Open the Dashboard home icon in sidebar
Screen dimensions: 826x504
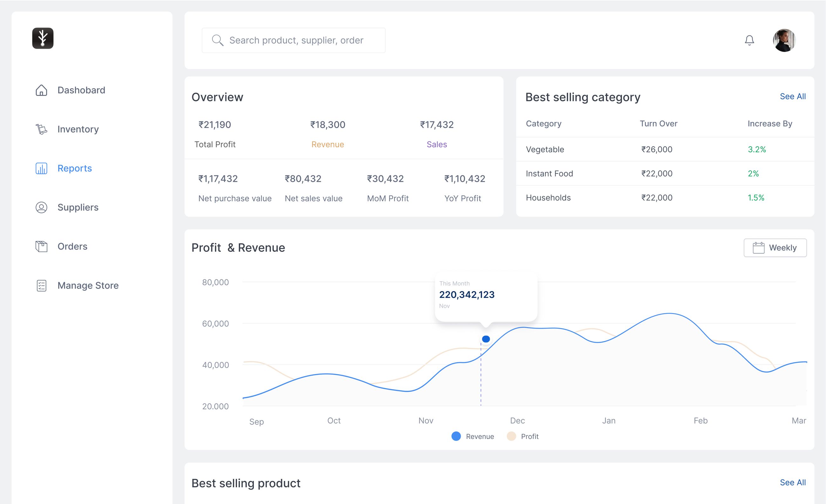pyautogui.click(x=41, y=90)
